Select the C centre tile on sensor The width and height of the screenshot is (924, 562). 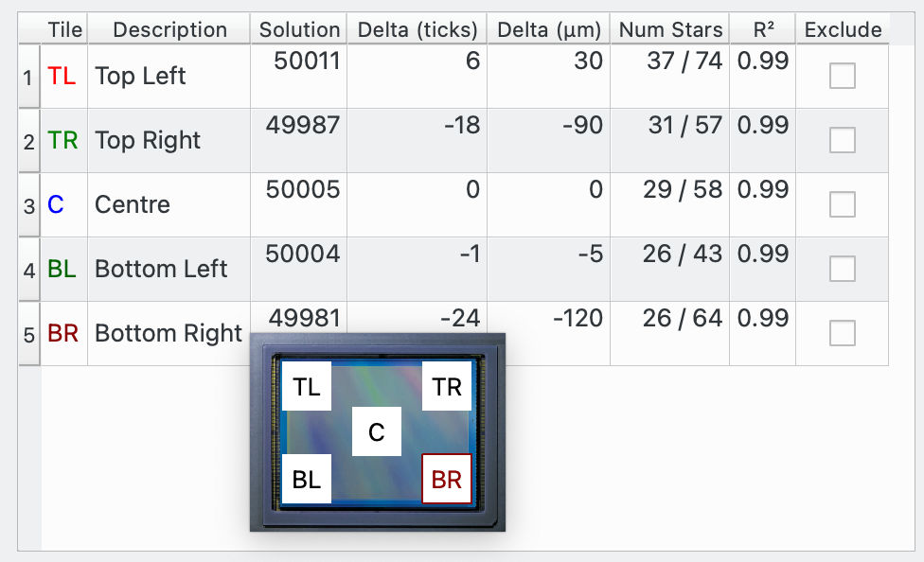pos(377,432)
